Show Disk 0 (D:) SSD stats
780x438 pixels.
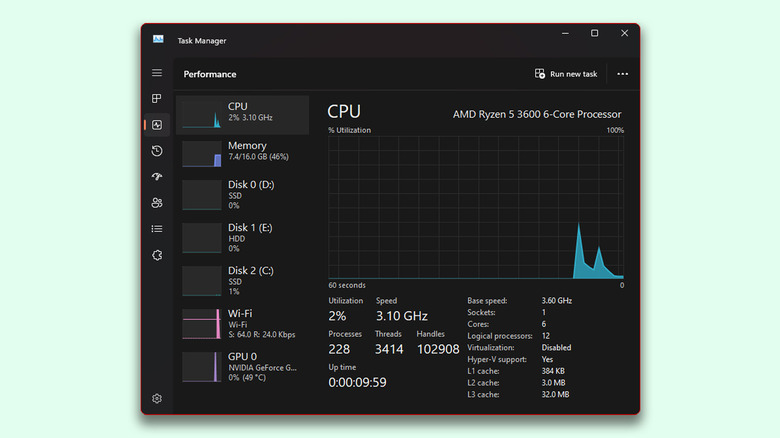click(241, 194)
